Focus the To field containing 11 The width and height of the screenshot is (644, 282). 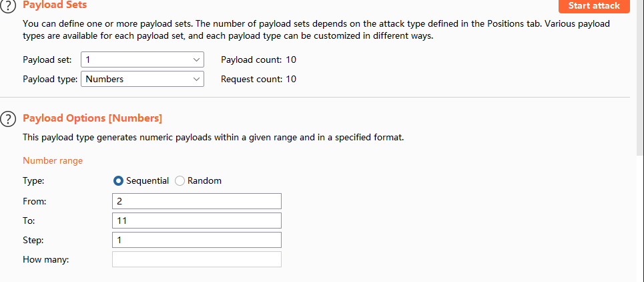click(x=197, y=220)
